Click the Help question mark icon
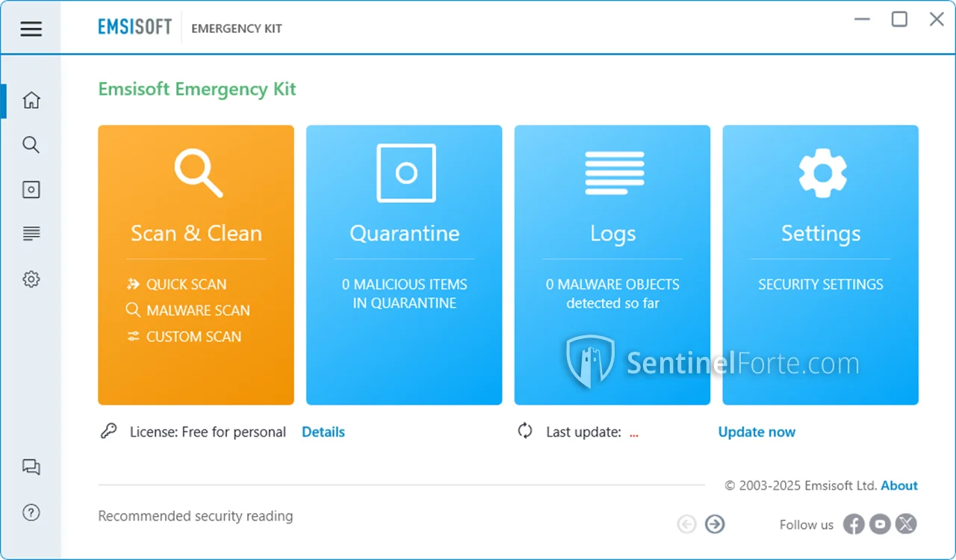 31,512
